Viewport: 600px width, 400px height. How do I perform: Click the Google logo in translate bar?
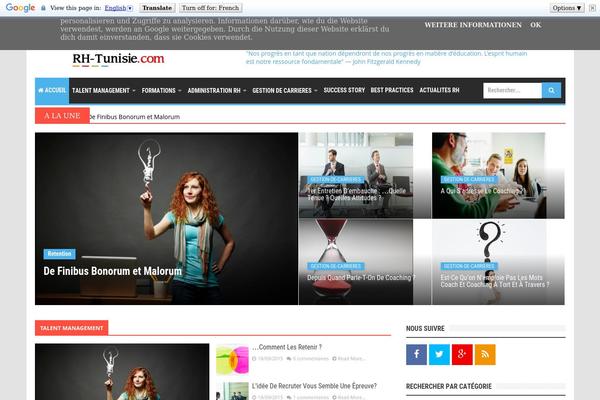[20, 8]
